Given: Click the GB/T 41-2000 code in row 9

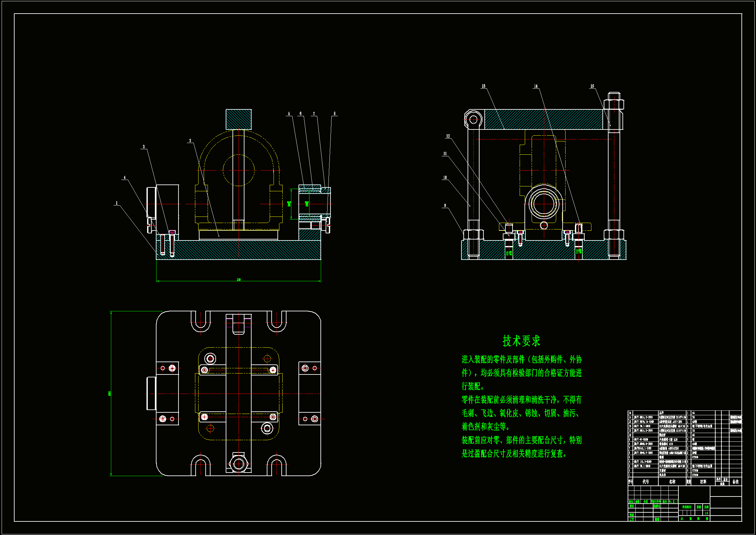Looking at the screenshot, I should click(x=641, y=440).
